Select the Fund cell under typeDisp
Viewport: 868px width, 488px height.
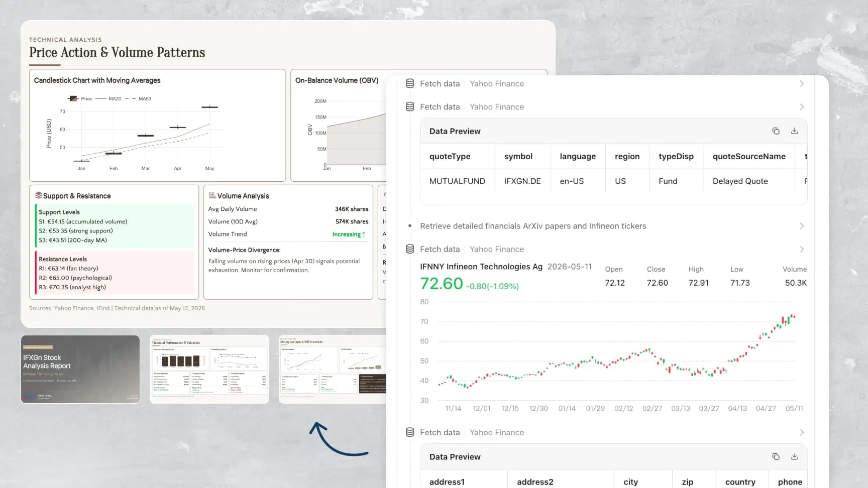click(668, 181)
